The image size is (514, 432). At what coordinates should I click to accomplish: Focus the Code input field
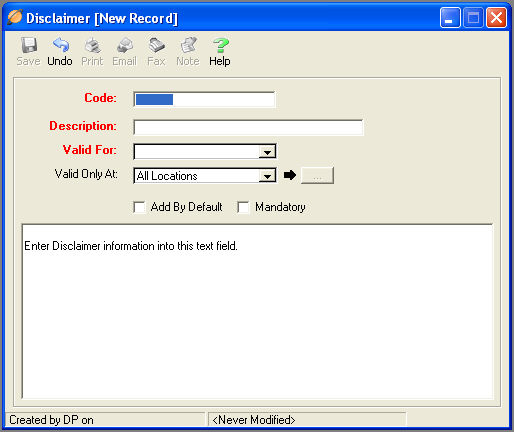204,99
